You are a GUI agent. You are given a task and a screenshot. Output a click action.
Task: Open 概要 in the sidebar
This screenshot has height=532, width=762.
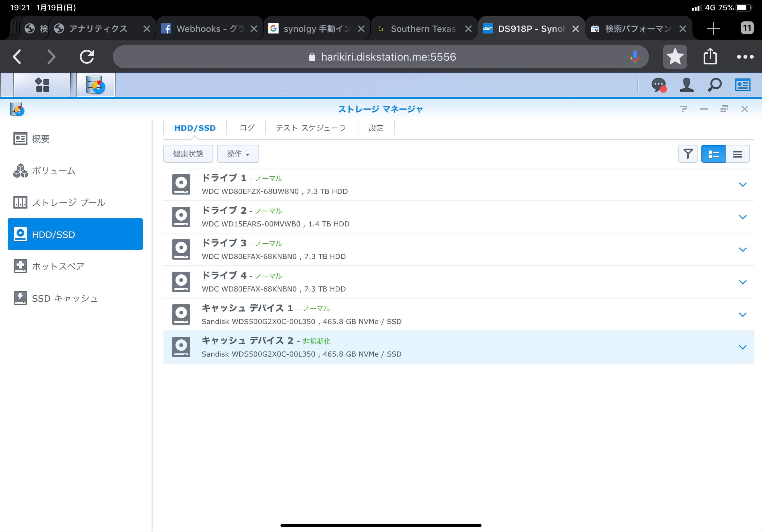(75, 139)
